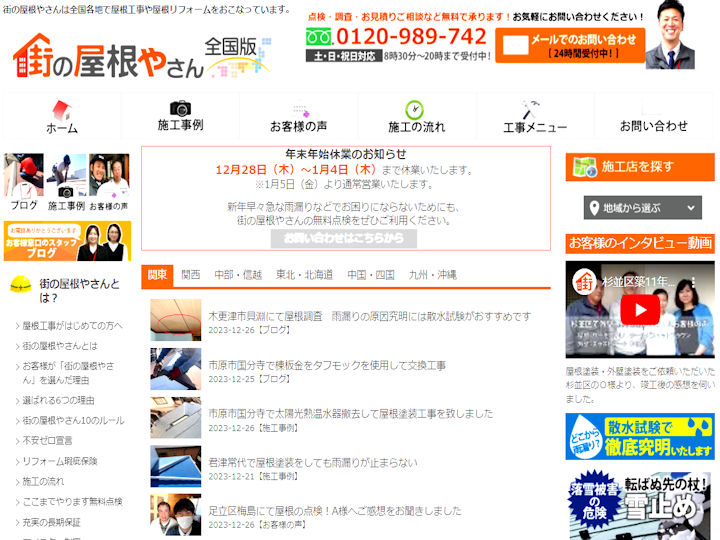The width and height of the screenshot is (720, 540).
Task: Open 施工の流れ clock icon menu
Action: pos(415,109)
